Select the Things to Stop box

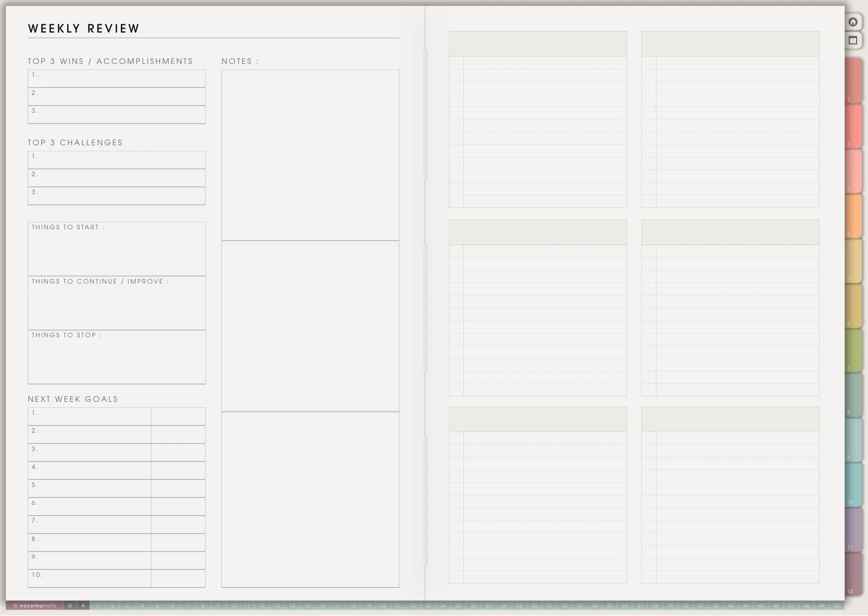pyautogui.click(x=117, y=357)
